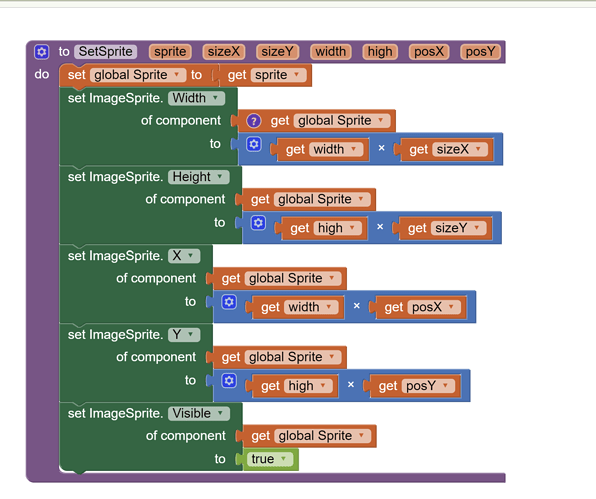Open the gear on high × posY block
Image resolution: width=596 pixels, height=499 pixels.
point(229,381)
